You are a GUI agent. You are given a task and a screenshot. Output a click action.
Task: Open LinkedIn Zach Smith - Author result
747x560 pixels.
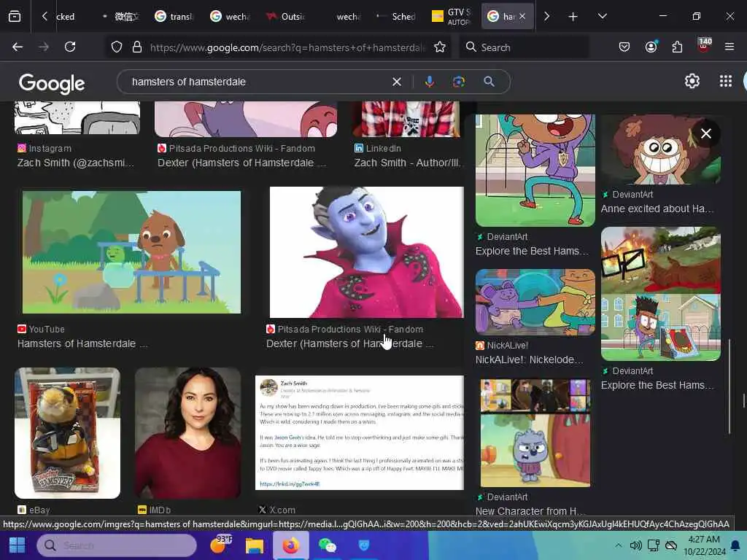pyautogui.click(x=408, y=163)
